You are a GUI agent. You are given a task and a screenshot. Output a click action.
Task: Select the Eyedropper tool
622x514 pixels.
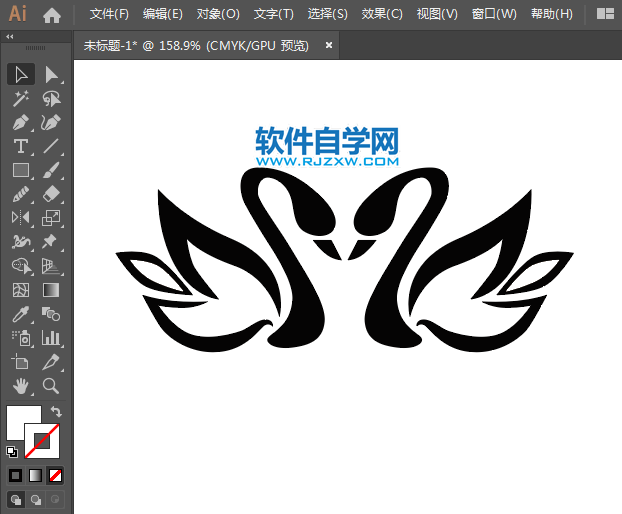click(21, 314)
